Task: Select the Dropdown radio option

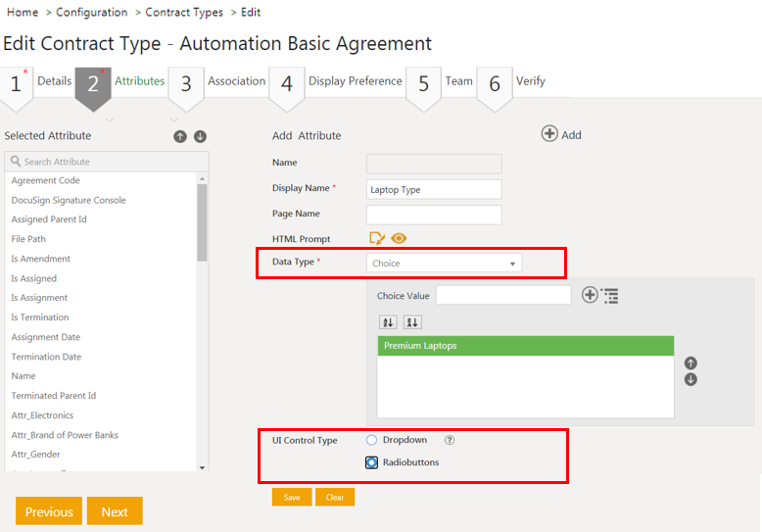Action: coord(372,441)
